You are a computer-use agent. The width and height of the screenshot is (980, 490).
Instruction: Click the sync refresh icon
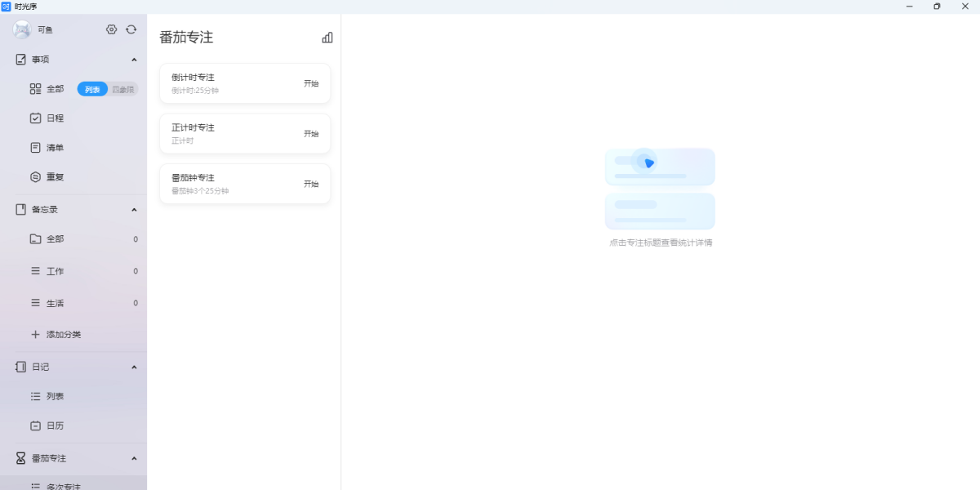tap(131, 29)
